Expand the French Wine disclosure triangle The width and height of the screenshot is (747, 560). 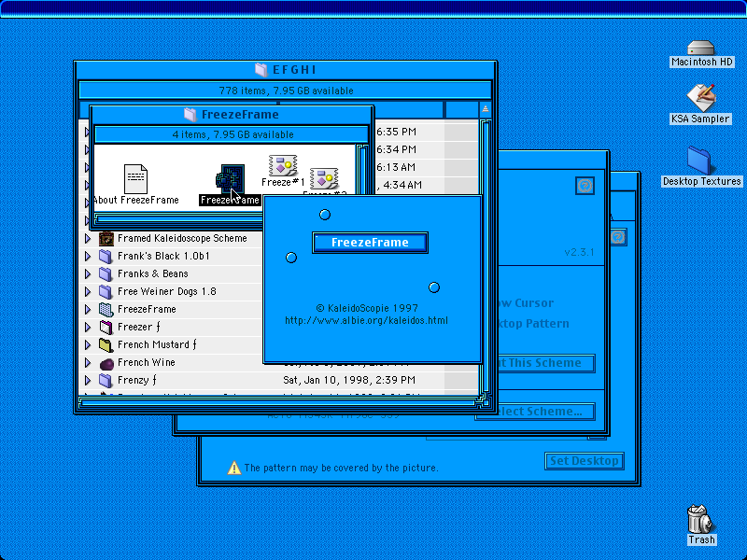88,363
